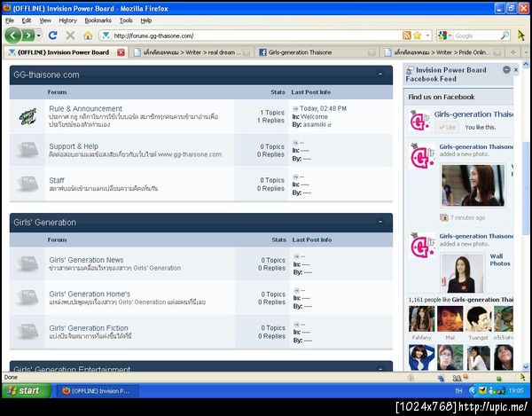Open the Wall Photos album link
This screenshot has height=416, width=532.
click(499, 260)
